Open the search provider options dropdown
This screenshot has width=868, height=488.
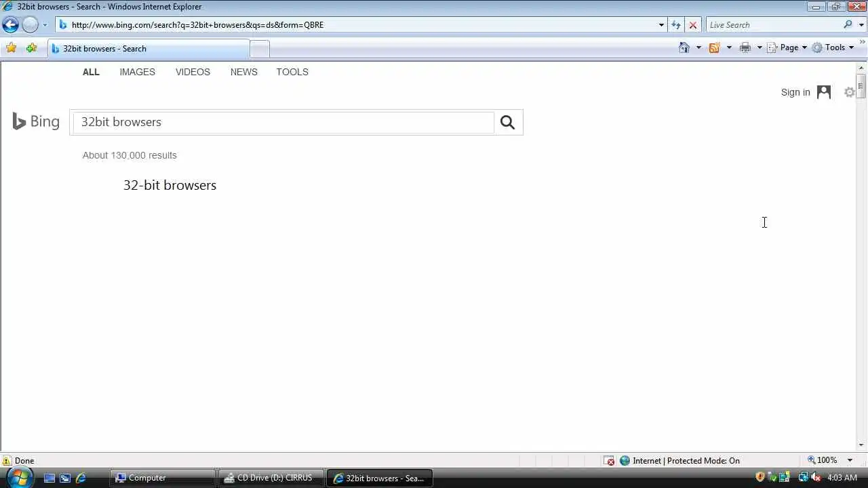pos(861,25)
